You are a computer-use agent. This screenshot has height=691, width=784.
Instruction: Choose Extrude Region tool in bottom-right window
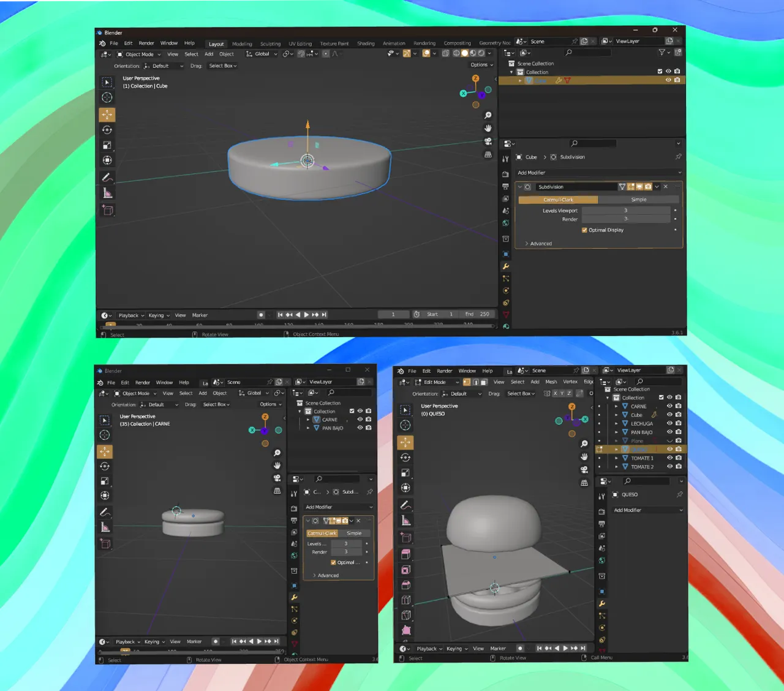click(x=405, y=554)
